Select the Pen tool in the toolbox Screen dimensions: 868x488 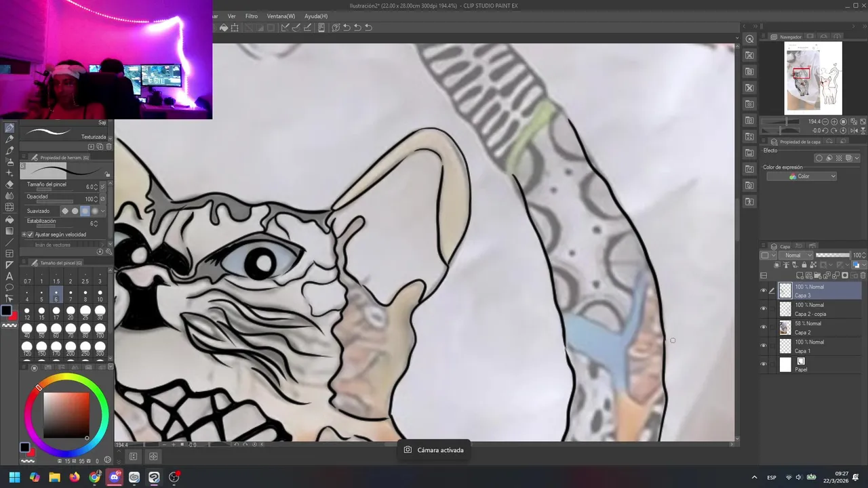click(x=9, y=127)
